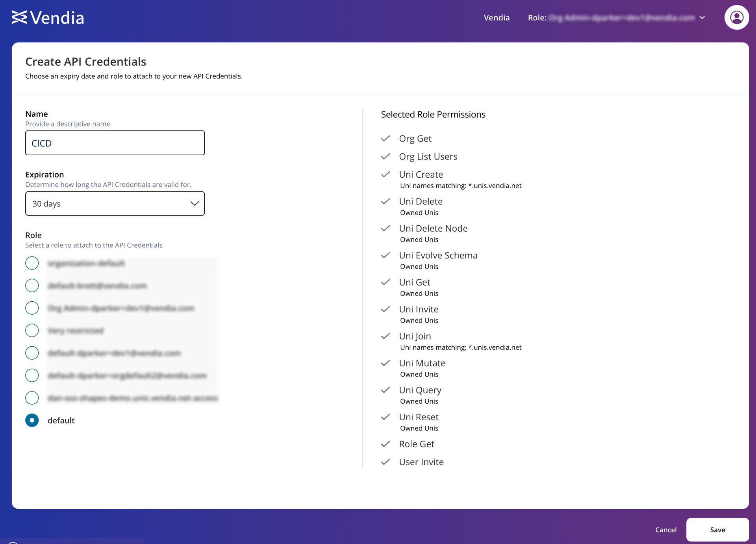Open the Vendia header menu item
The width and height of the screenshot is (756, 544).
(x=497, y=18)
